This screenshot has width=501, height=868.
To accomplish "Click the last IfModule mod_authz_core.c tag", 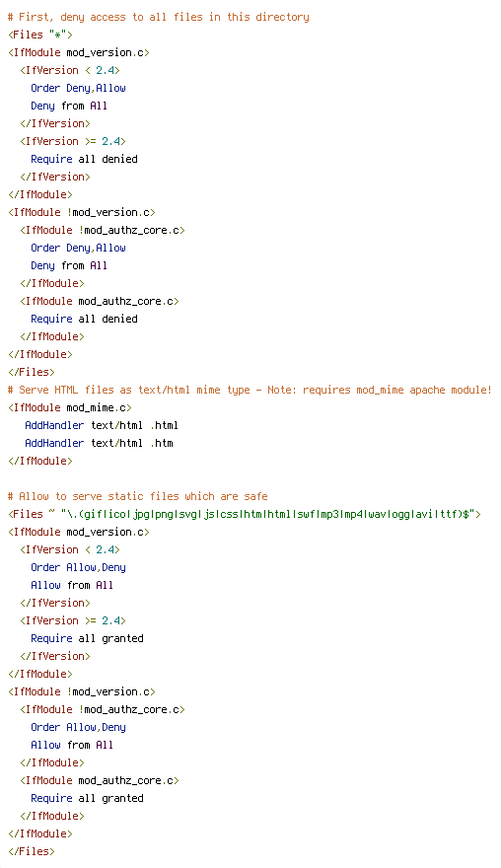I will point(100,780).
